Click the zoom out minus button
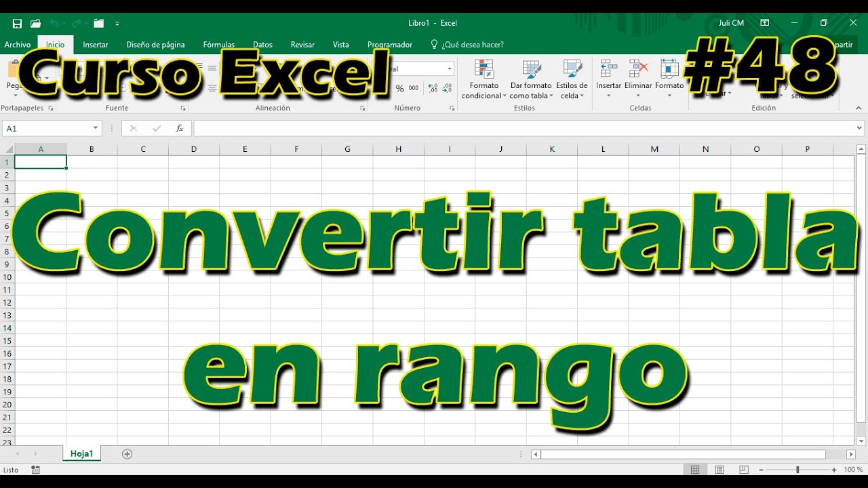This screenshot has width=868, height=488. 762,470
